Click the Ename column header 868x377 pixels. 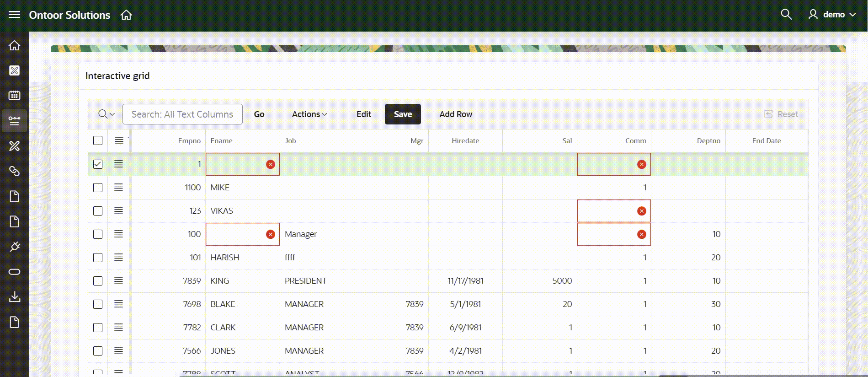point(222,141)
